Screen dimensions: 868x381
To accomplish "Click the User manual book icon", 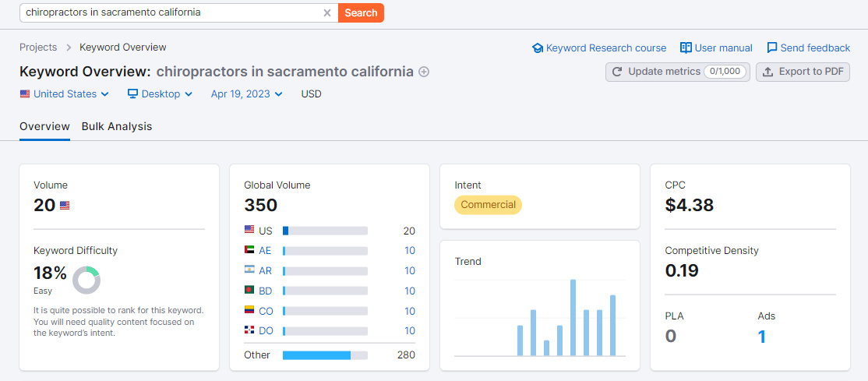I will [x=686, y=48].
